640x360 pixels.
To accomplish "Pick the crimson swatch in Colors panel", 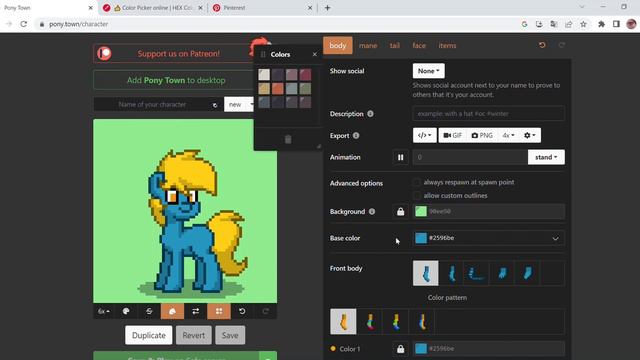I will pos(305,74).
